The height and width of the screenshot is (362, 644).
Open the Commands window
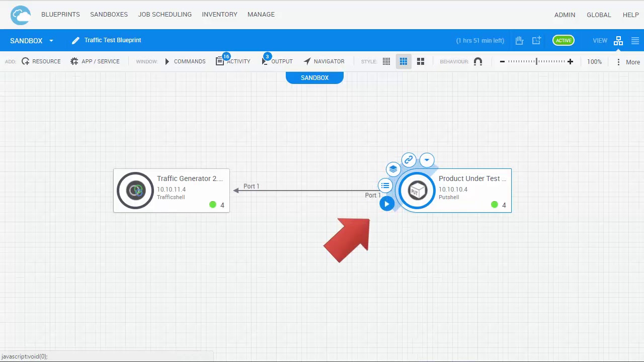[185, 61]
